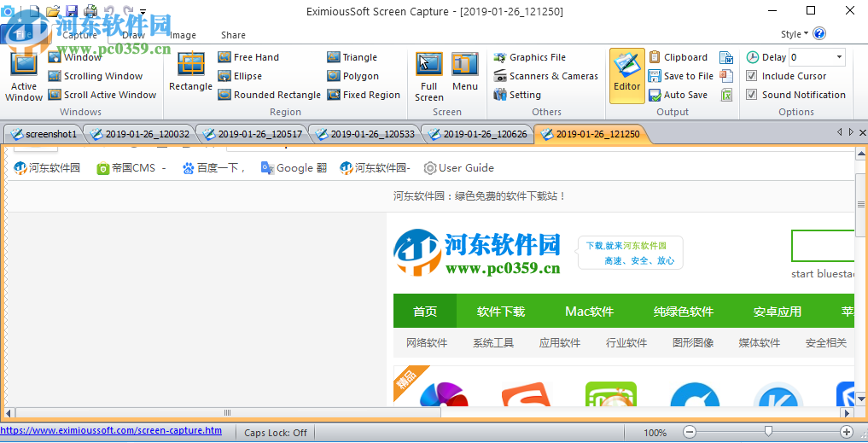The image size is (868, 443).
Task: Open quick access toolbar customize arrow
Action: point(143,11)
